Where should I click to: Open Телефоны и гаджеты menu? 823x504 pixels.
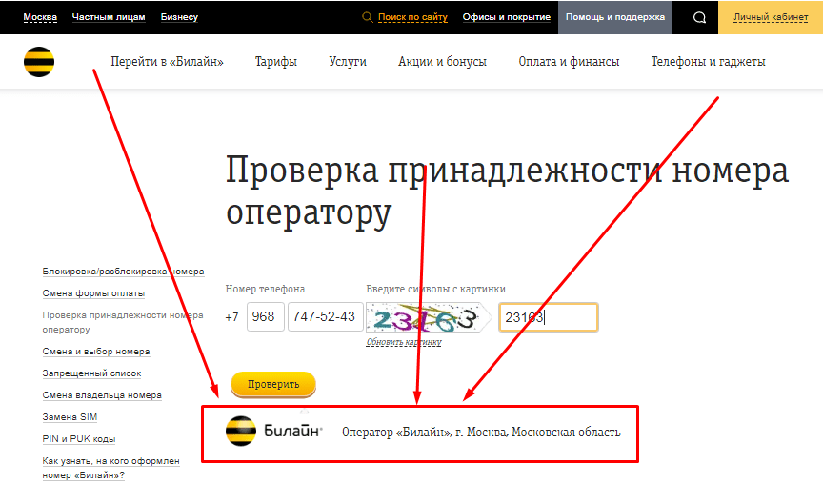pos(708,62)
